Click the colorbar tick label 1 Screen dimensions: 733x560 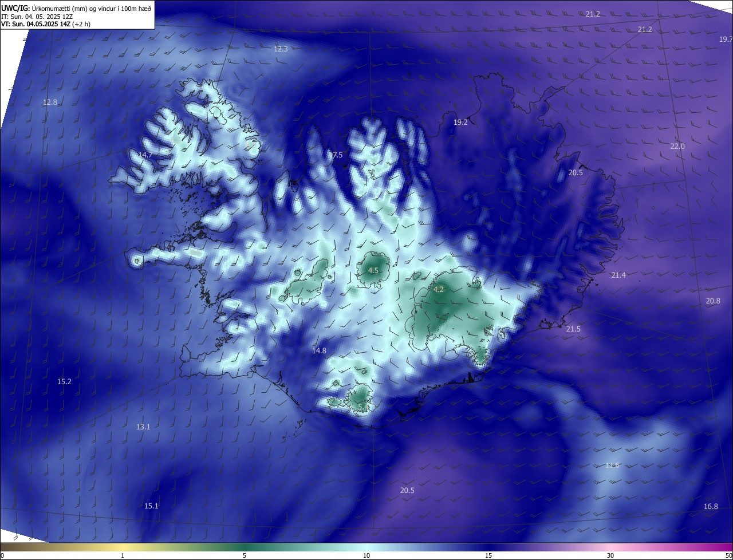(x=123, y=555)
